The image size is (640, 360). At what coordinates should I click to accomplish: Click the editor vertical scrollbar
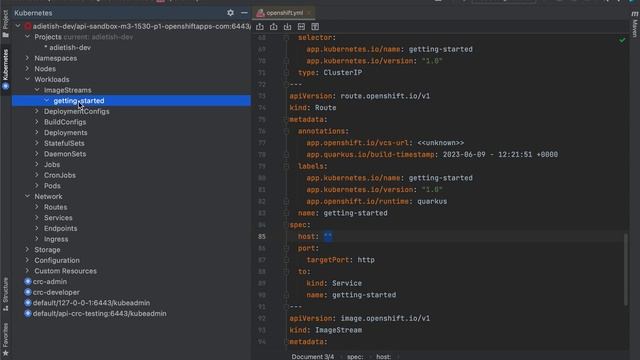(x=626, y=269)
